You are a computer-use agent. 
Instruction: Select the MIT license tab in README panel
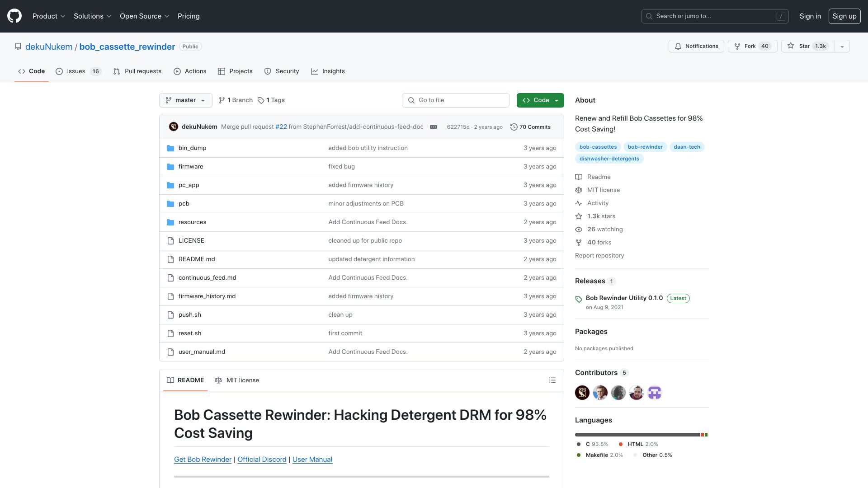pos(237,380)
